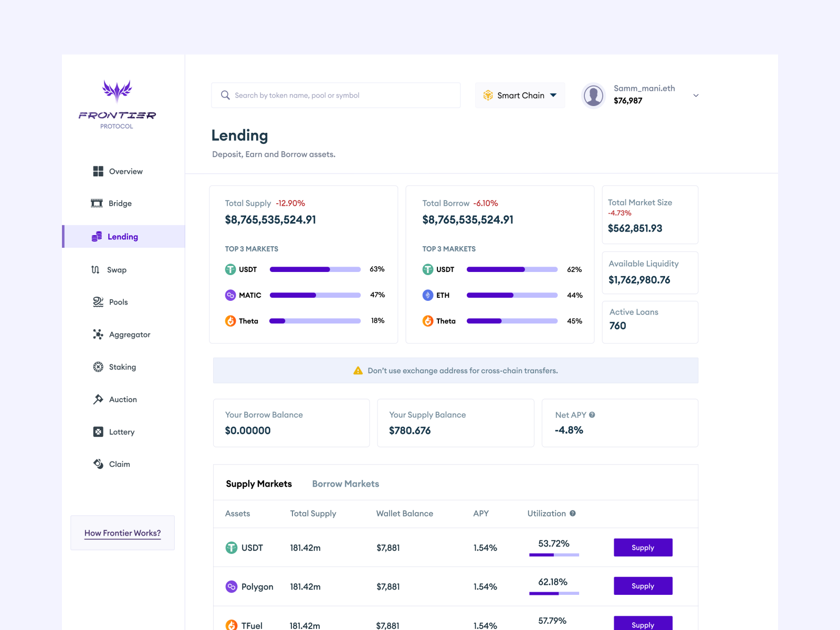The image size is (840, 630).
Task: Click the Auction icon in sidebar
Action: pos(98,399)
